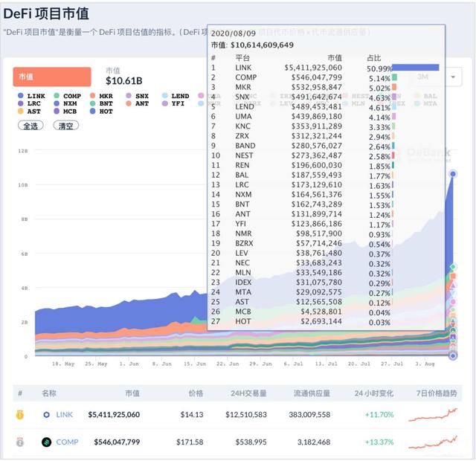The image size is (476, 461).
Task: Open COMP 7-day price trend sparkline
Action: (x=433, y=442)
